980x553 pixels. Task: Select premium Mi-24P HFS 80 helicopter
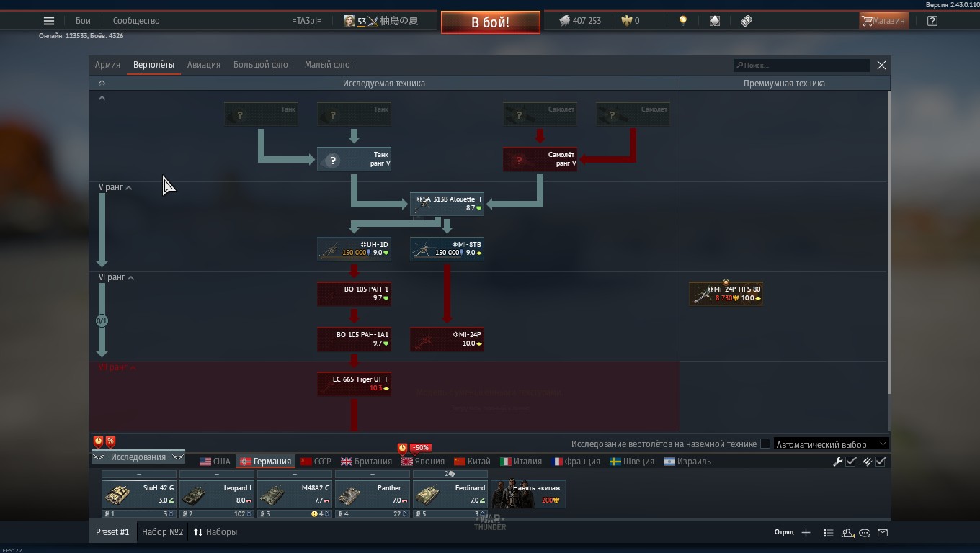point(726,294)
